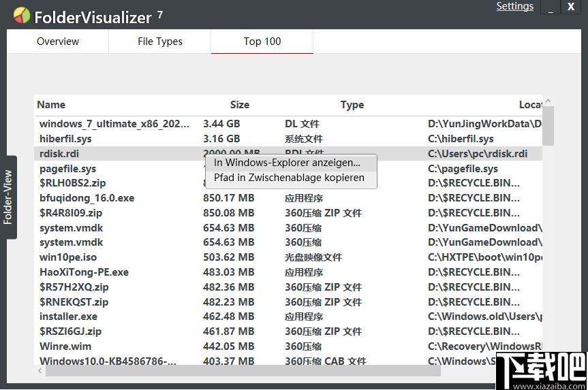Choose In Windows-Explorer anzeigen... menu entry
Image resolution: width=588 pixels, height=390 pixels.
(291, 163)
